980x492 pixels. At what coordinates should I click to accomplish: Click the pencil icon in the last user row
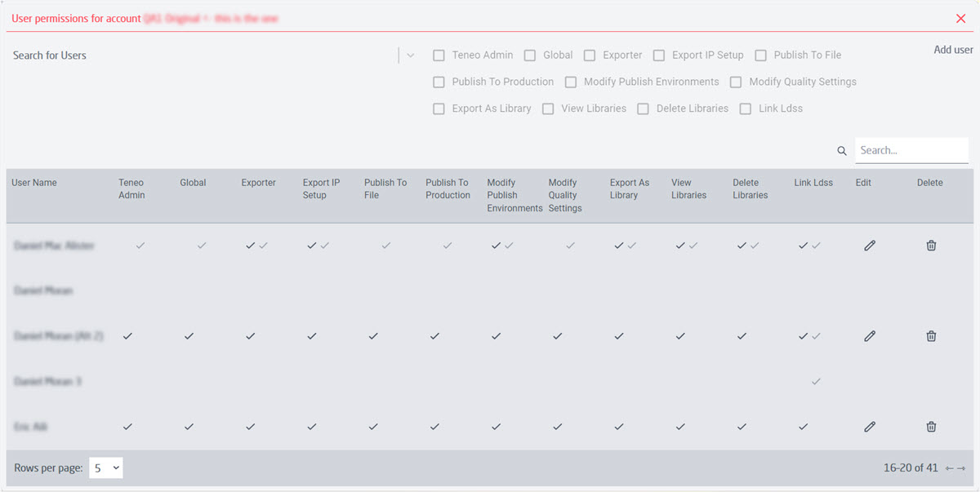point(870,427)
